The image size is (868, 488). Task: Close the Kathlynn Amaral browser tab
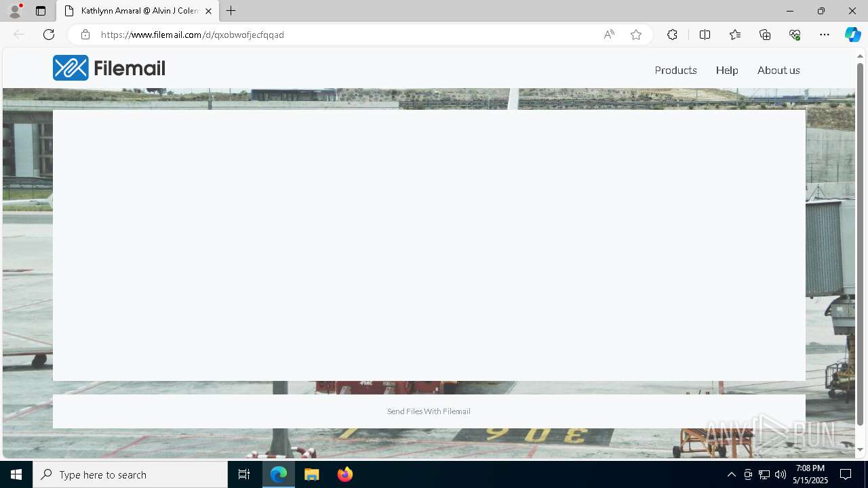pyautogui.click(x=208, y=11)
